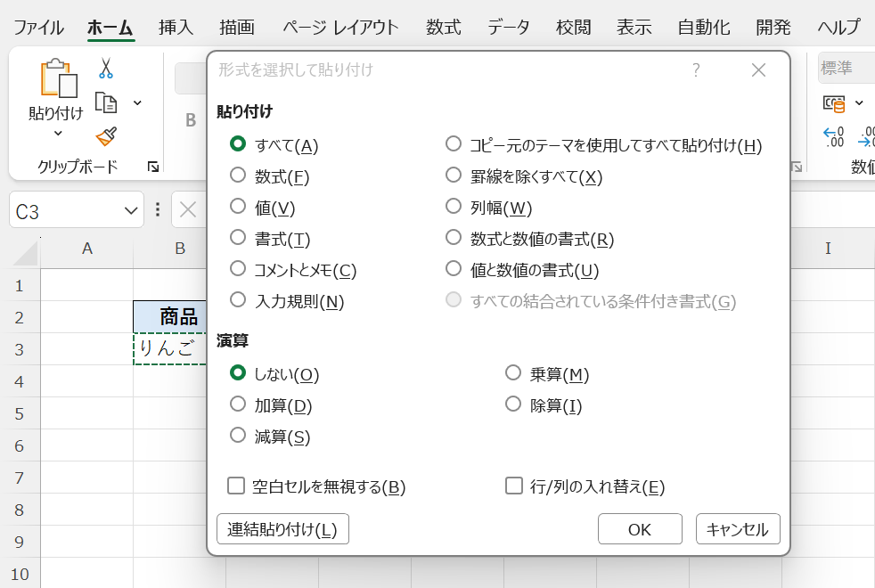The image size is (875, 588).
Task: Enable 空白セルを無視する checkbox
Action: tap(237, 486)
